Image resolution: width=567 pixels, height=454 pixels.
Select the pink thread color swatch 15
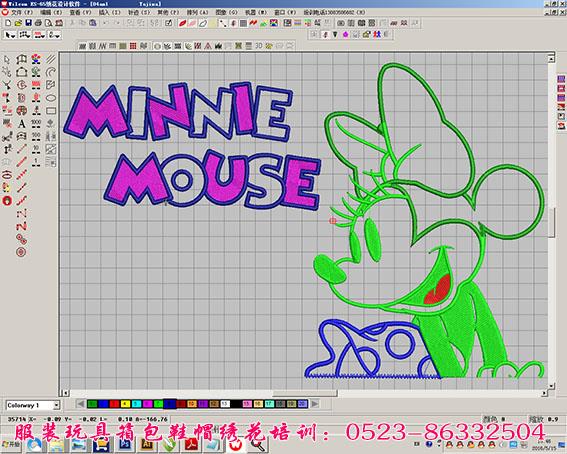(x=247, y=404)
